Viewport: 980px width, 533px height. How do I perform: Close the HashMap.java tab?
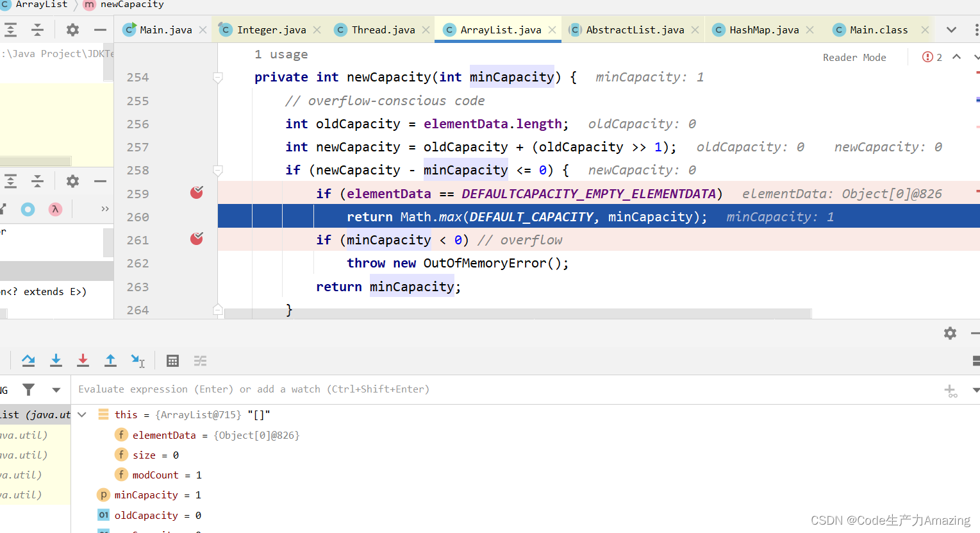(x=810, y=30)
